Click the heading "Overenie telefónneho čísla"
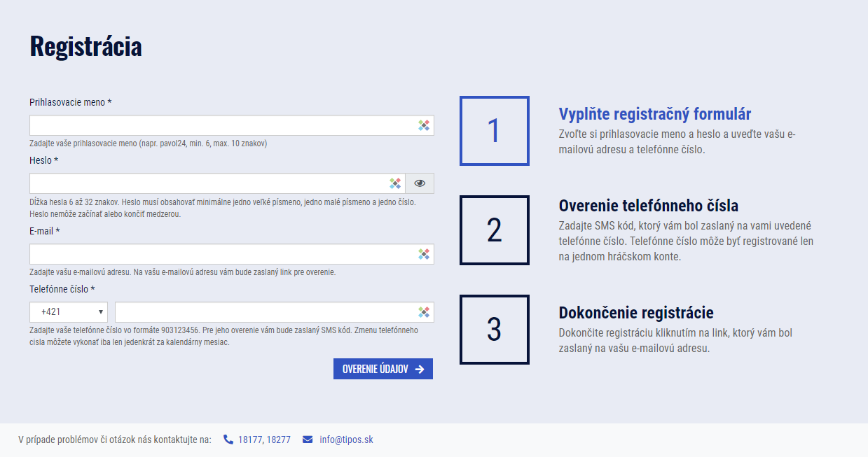This screenshot has height=457, width=868. coord(649,206)
